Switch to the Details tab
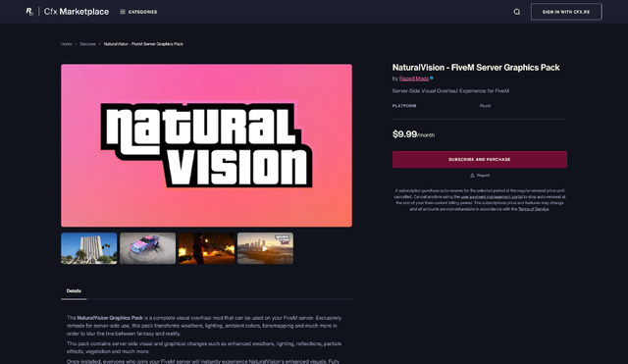 [x=74, y=291]
